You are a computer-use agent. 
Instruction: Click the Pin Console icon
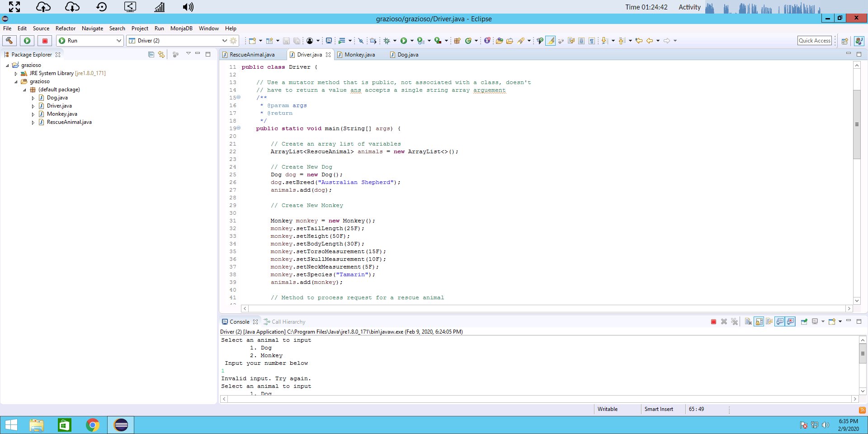804,322
